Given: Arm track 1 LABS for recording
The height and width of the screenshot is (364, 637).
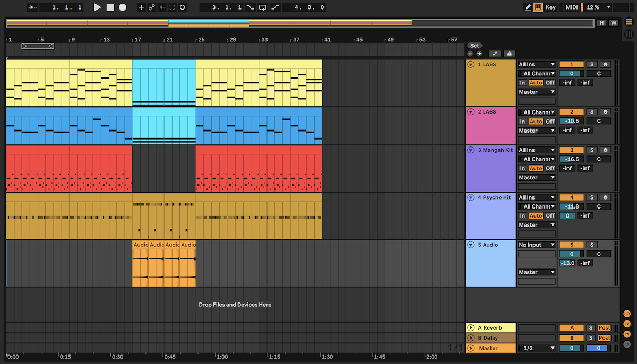Looking at the screenshot, I should pos(605,64).
